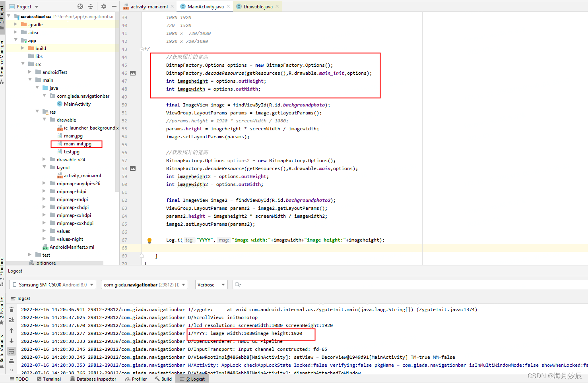Open Project panel settings gear
Image resolution: width=588 pixels, height=383 pixels.
(104, 6)
